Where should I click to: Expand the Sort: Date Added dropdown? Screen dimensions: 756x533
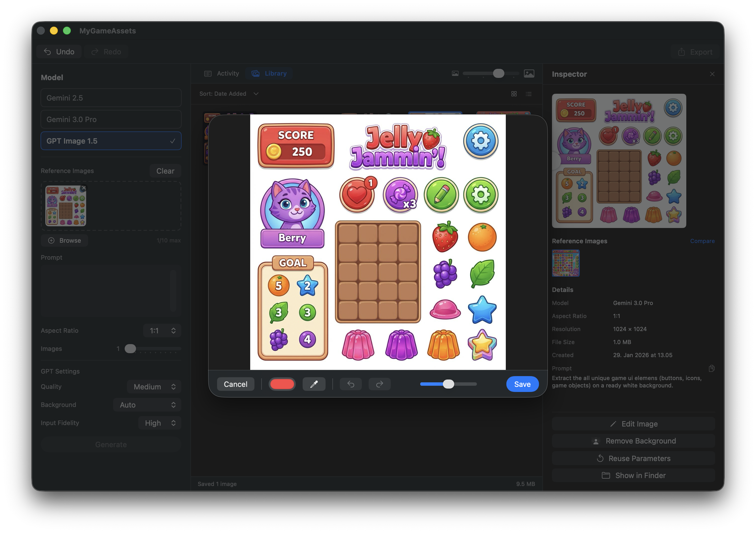(x=229, y=94)
